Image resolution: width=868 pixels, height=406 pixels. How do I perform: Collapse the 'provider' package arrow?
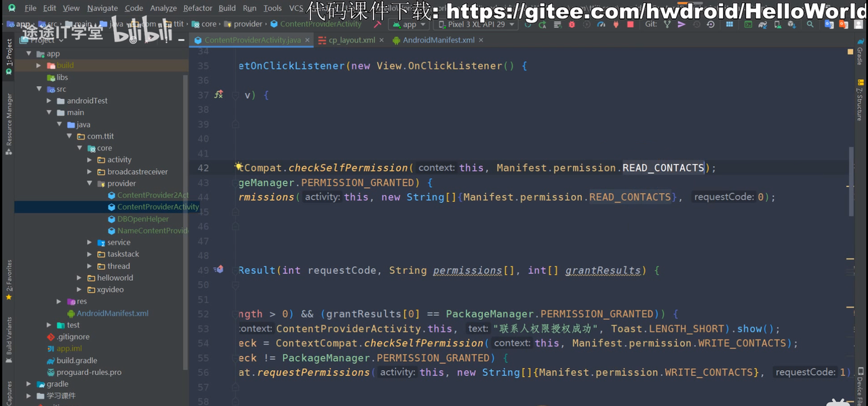[90, 183]
